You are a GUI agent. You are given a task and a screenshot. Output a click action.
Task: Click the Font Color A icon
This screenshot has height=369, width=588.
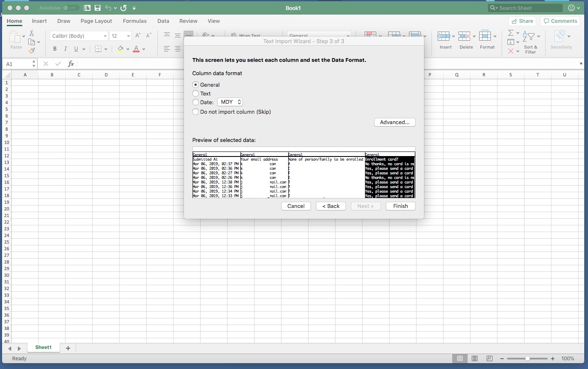tap(136, 49)
